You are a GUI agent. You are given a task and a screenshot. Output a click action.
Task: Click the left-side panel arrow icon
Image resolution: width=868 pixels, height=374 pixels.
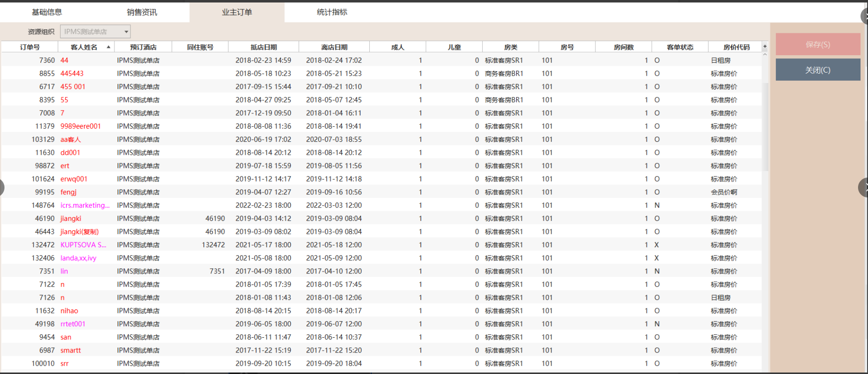click(2, 187)
